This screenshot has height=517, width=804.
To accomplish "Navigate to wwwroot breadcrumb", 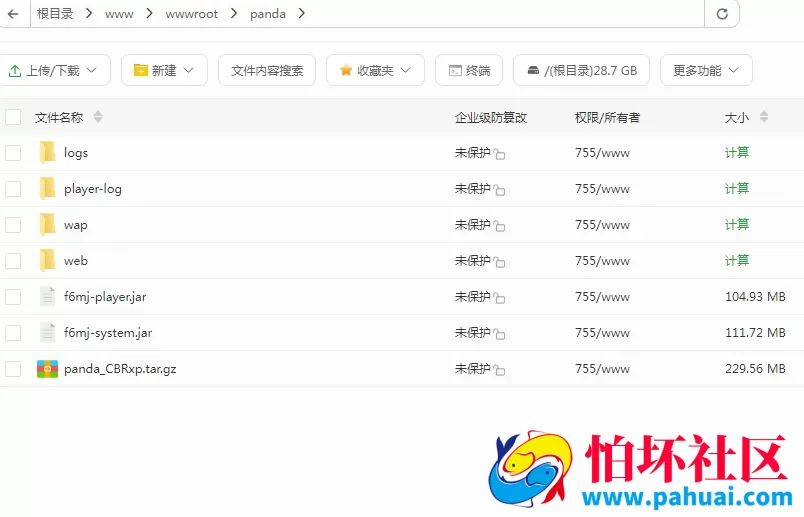I will [x=191, y=14].
